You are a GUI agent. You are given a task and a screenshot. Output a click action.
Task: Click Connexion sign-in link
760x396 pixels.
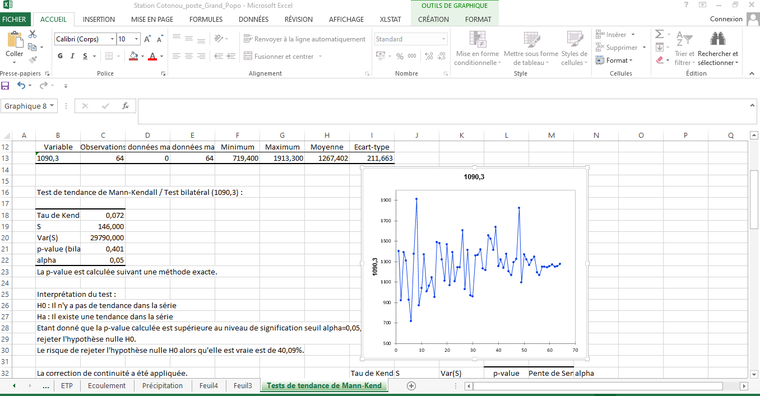tap(726, 19)
